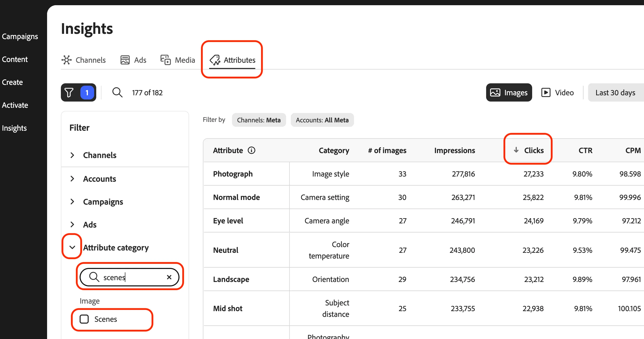Click the picture icon in Images button
The height and width of the screenshot is (339, 644).
[x=495, y=92]
